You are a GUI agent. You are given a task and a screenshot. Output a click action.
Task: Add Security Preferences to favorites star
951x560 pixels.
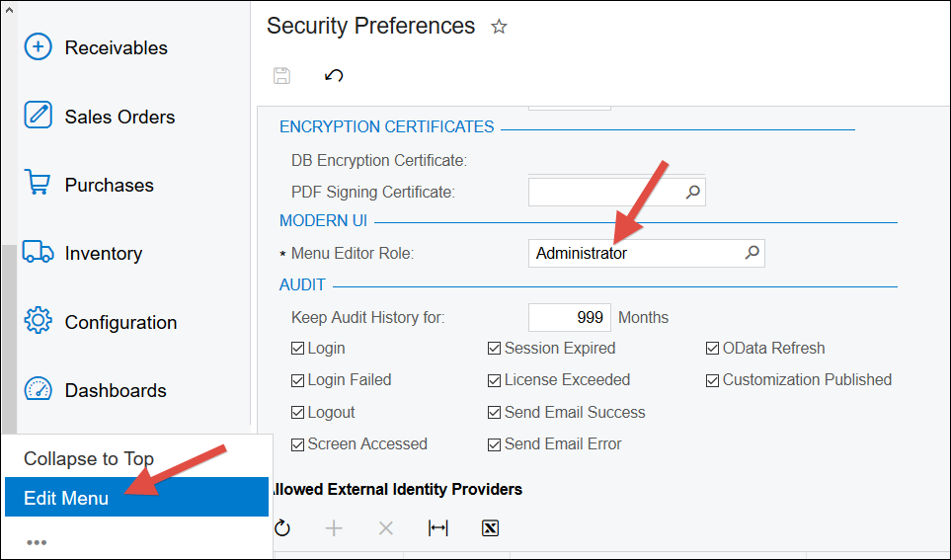pos(499,27)
